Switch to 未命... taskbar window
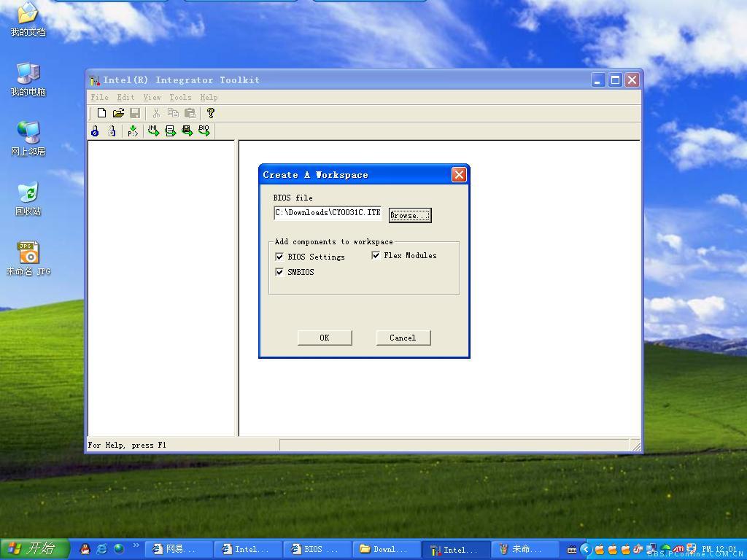Screen dimensions: 747x560 (525, 549)
